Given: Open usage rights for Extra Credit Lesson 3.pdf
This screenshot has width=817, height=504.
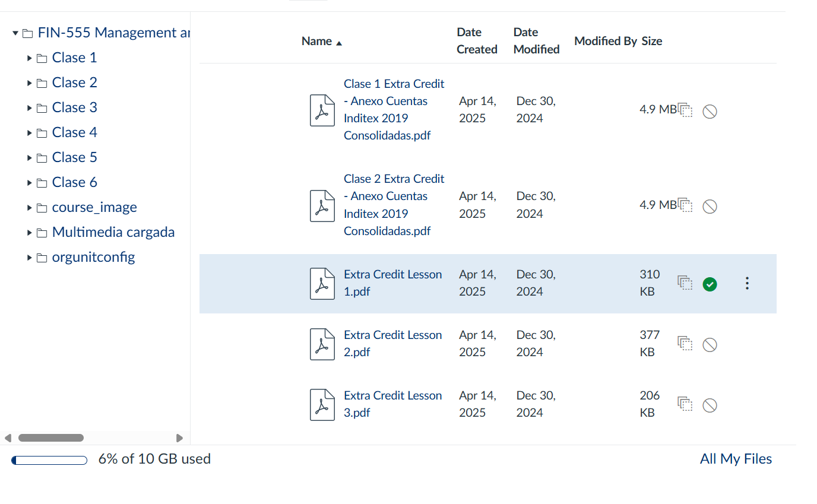Looking at the screenshot, I should pos(685,405).
